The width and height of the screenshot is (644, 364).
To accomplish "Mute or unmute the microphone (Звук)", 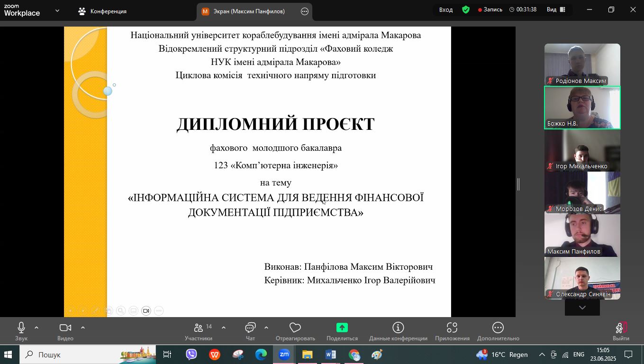I will pos(21,328).
